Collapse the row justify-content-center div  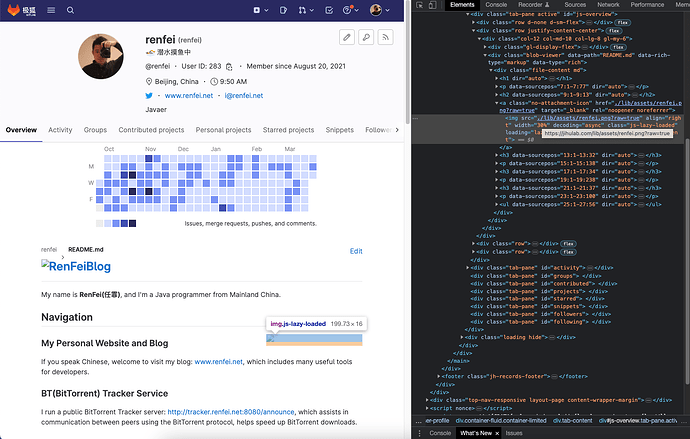point(473,30)
